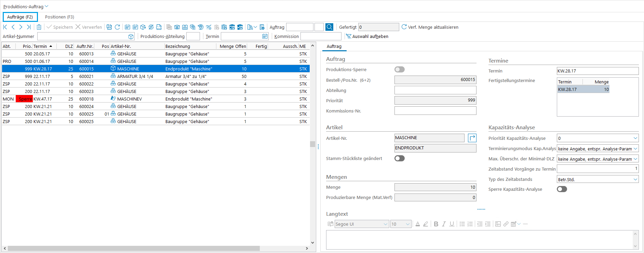Screen dimensions: 644x253
Task: Enable Sperre Kapazitäts-Analyse switch
Action: pyautogui.click(x=562, y=189)
